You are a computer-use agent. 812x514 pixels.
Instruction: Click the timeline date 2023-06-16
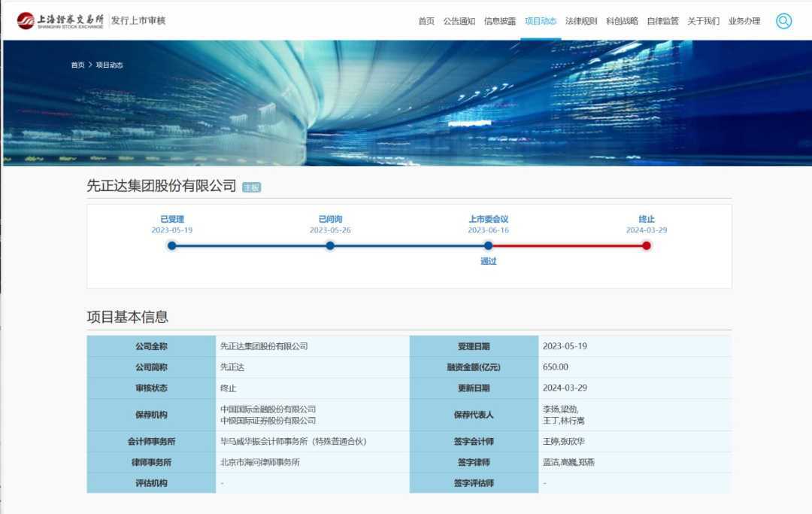point(489,230)
